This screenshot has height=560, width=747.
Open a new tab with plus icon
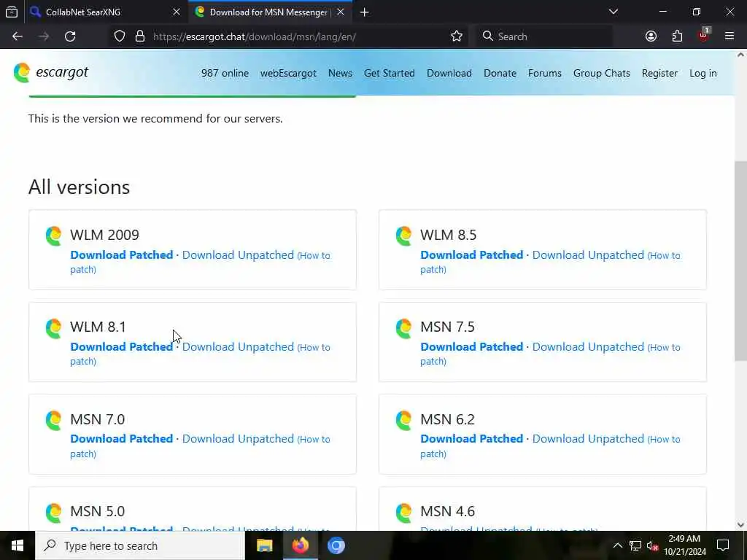click(365, 12)
